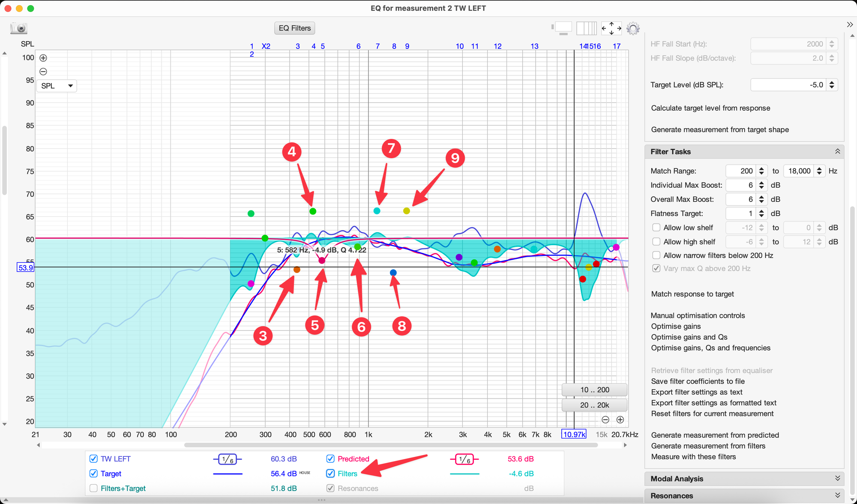Click Match response to target
Screen dimensions: 857x504
pos(692,294)
